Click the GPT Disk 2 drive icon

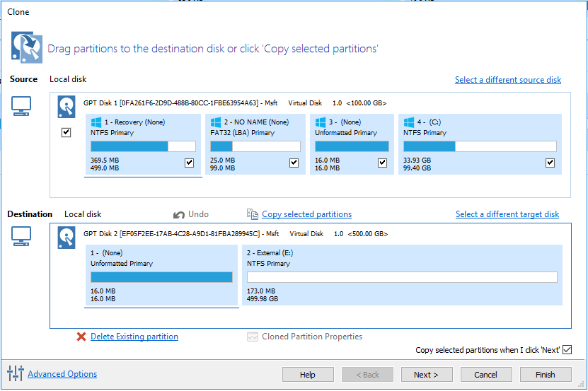(67, 237)
